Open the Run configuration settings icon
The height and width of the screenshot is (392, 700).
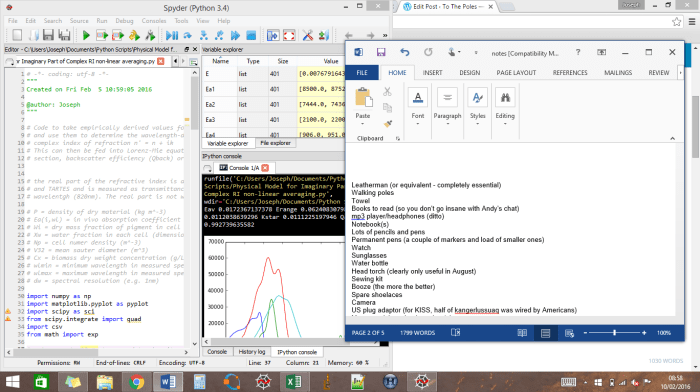point(150,35)
